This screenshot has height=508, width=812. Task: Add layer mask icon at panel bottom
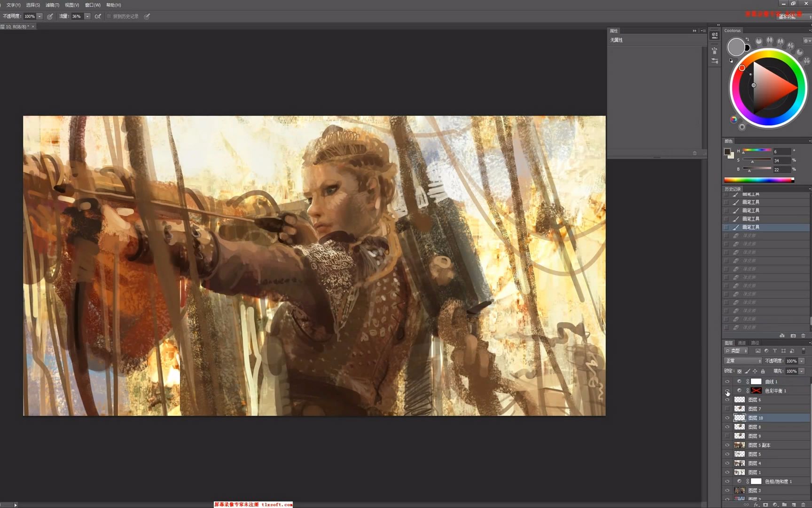(765, 505)
